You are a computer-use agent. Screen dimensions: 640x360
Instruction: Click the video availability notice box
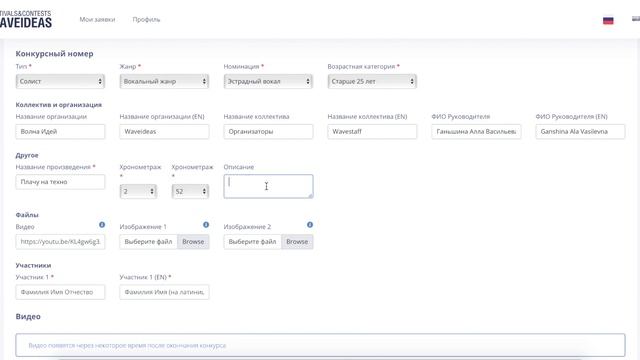coord(320,345)
